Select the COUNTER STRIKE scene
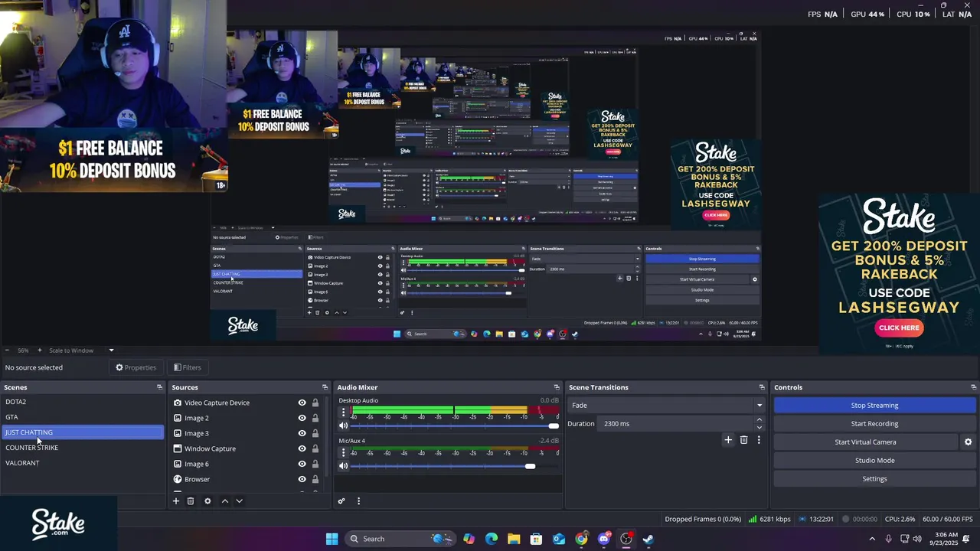980x551 pixels. click(83, 448)
